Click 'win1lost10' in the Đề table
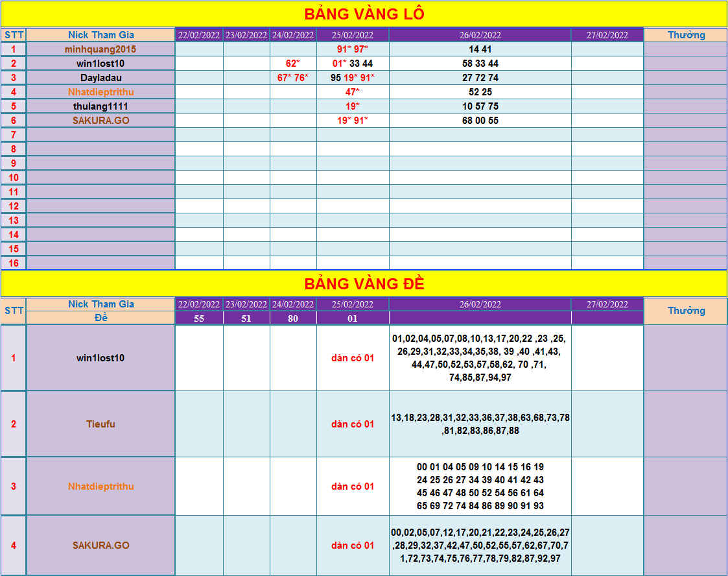This screenshot has height=576, width=728. point(100,358)
